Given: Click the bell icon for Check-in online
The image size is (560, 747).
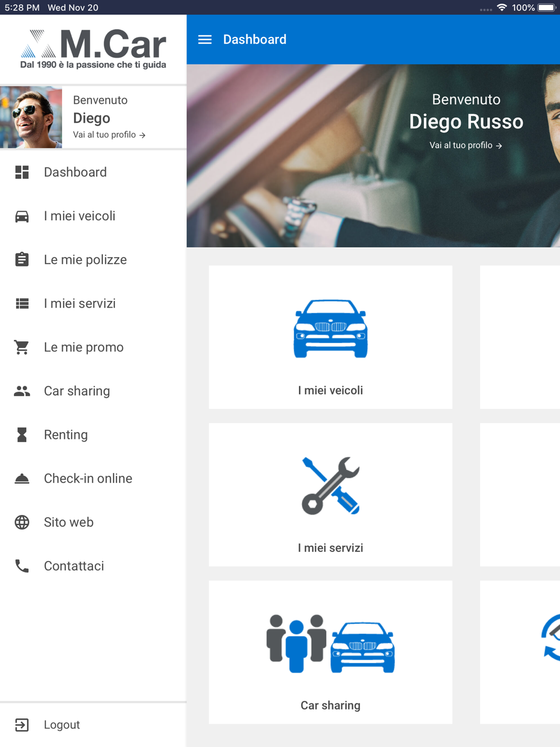Looking at the screenshot, I should 22,478.
